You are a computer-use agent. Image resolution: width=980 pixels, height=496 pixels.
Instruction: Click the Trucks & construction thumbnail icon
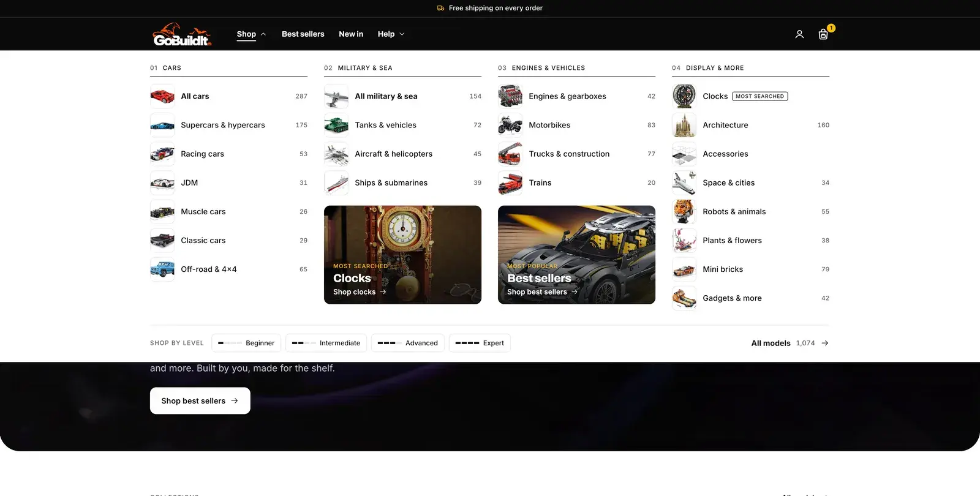pos(510,154)
